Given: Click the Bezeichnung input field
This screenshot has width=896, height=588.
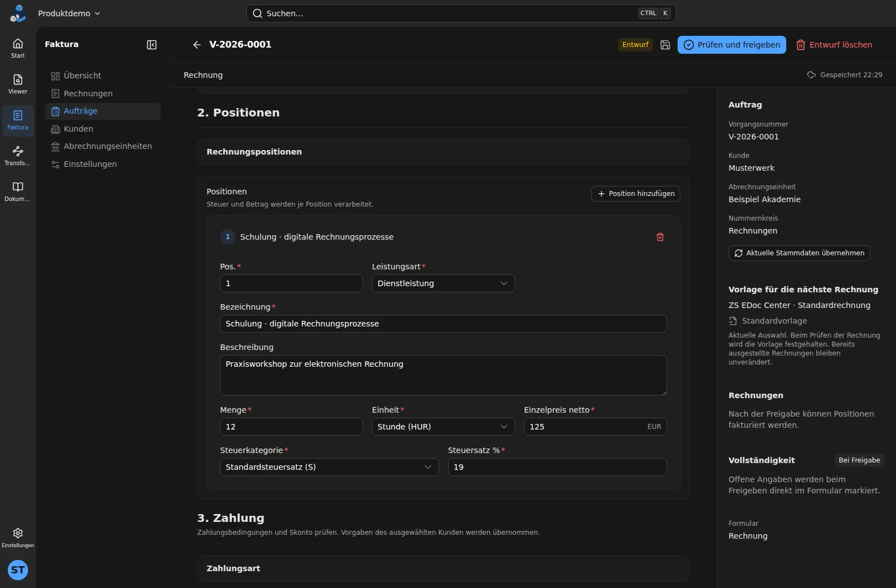Looking at the screenshot, I should 444,324.
